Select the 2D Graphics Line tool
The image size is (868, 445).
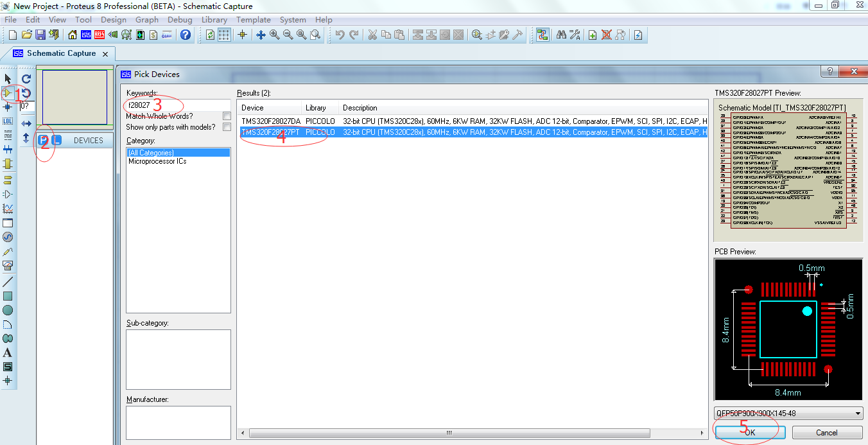8,282
